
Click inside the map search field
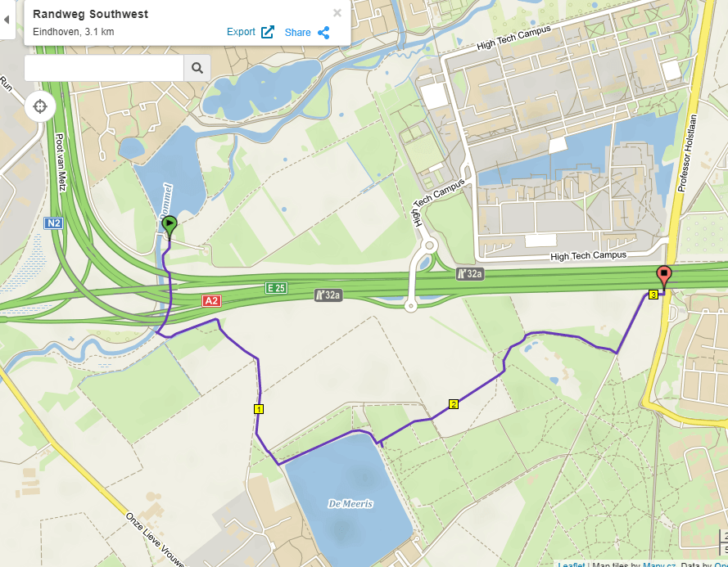[104, 68]
